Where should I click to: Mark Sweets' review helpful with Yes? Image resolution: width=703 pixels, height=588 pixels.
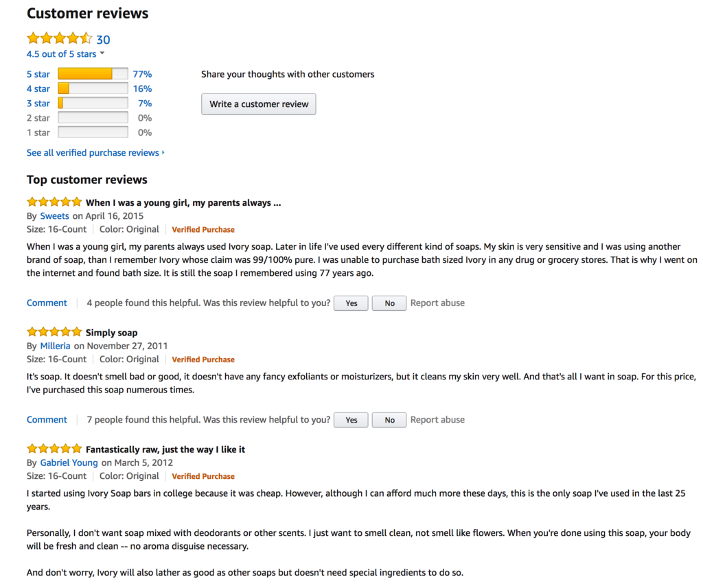tap(351, 303)
